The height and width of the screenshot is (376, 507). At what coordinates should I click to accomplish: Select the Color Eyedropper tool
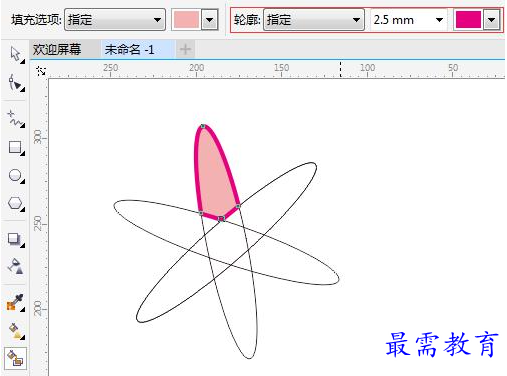click(x=15, y=303)
